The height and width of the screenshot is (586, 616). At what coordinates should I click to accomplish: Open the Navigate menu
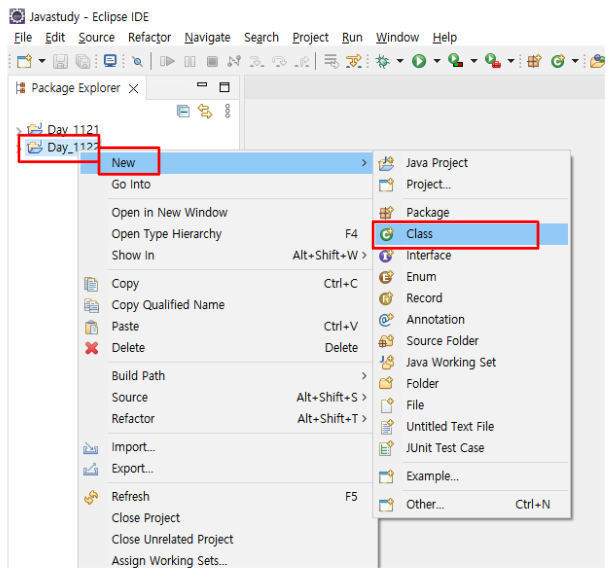[x=207, y=38]
